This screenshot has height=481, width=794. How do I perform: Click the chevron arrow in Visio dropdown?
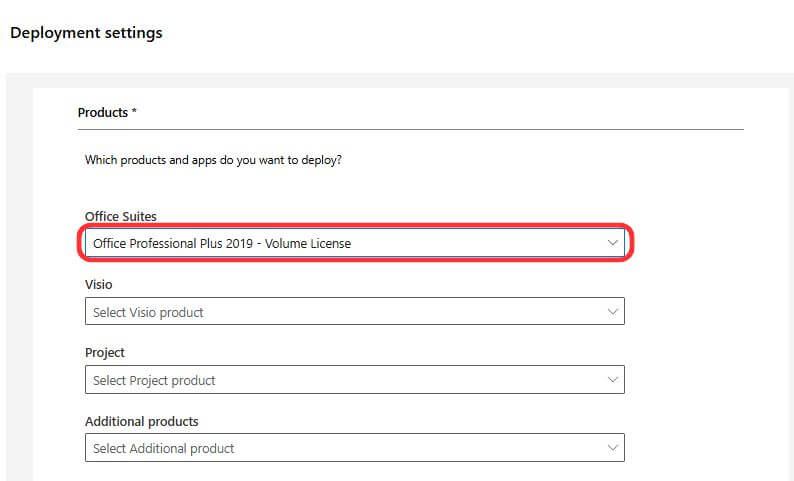tap(613, 312)
